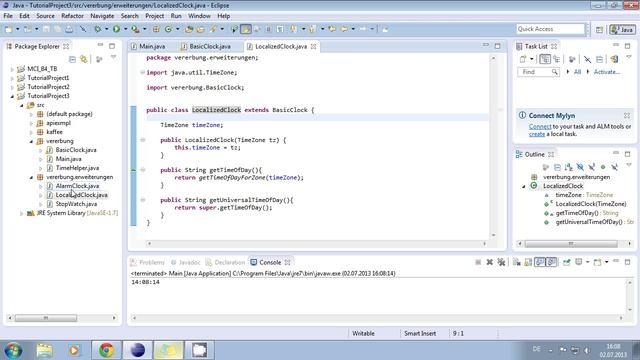Click the New file wizard icon in the toolbar
Viewport: 640px width, 360px height.
click(9, 29)
